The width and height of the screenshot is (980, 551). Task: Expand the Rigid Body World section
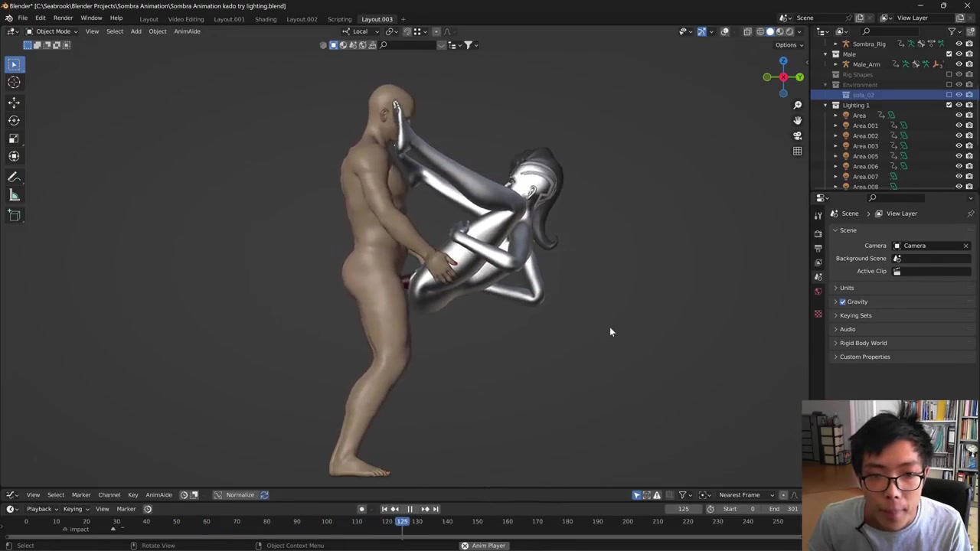863,343
